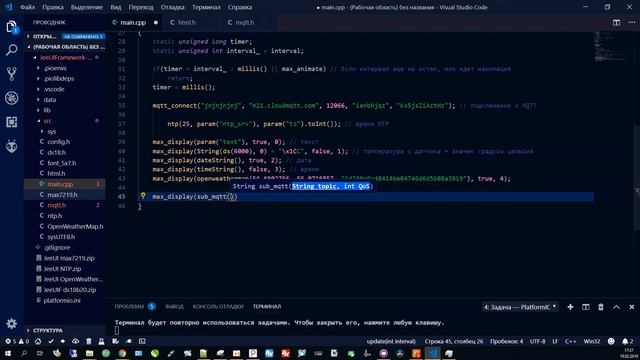Collapse the JeeUIFramework folder

click(x=63, y=58)
